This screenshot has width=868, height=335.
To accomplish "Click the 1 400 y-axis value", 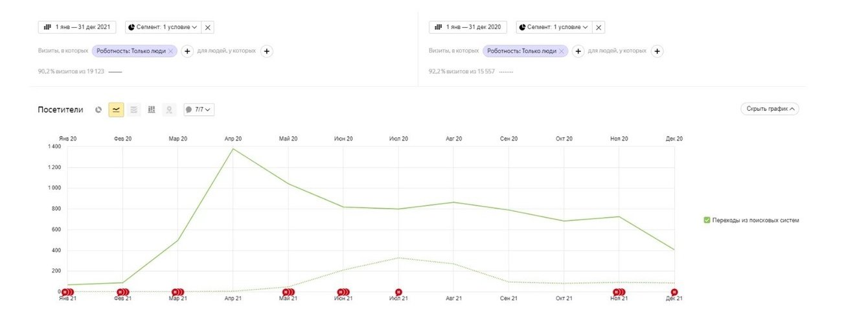I will (x=54, y=146).
